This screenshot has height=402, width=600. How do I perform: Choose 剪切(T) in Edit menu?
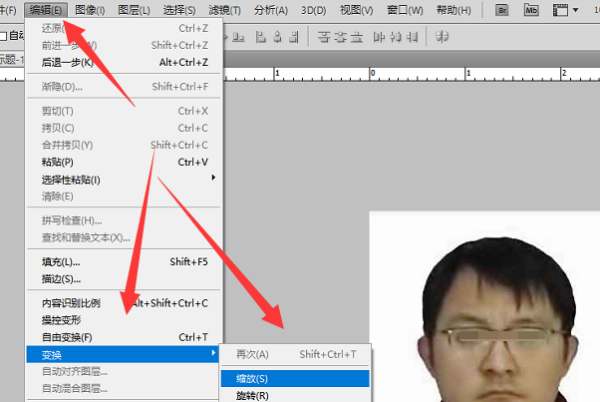click(x=123, y=111)
